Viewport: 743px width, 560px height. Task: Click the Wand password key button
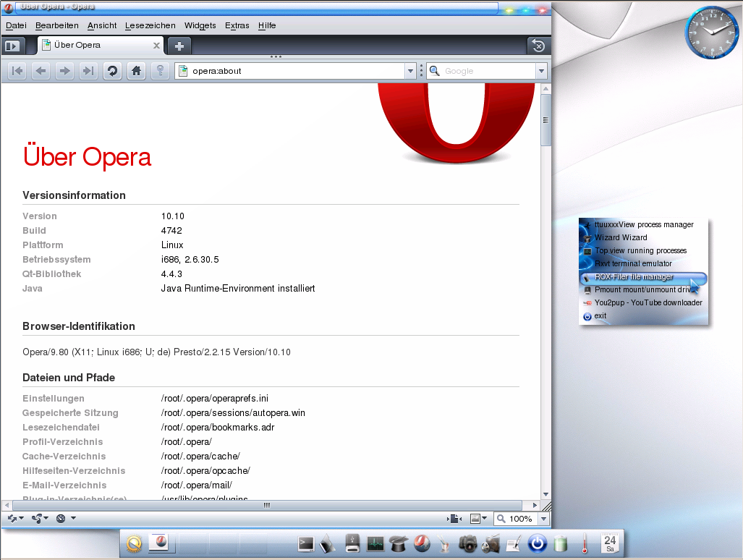tap(160, 71)
